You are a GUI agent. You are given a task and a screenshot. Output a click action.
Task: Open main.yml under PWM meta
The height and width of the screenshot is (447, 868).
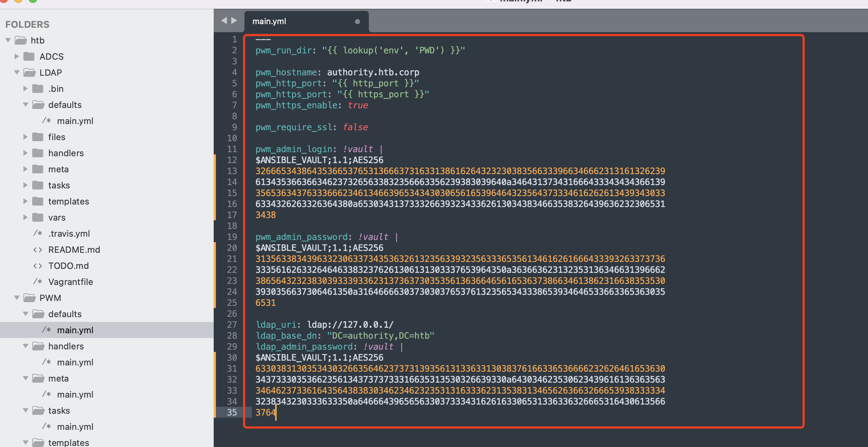point(75,394)
